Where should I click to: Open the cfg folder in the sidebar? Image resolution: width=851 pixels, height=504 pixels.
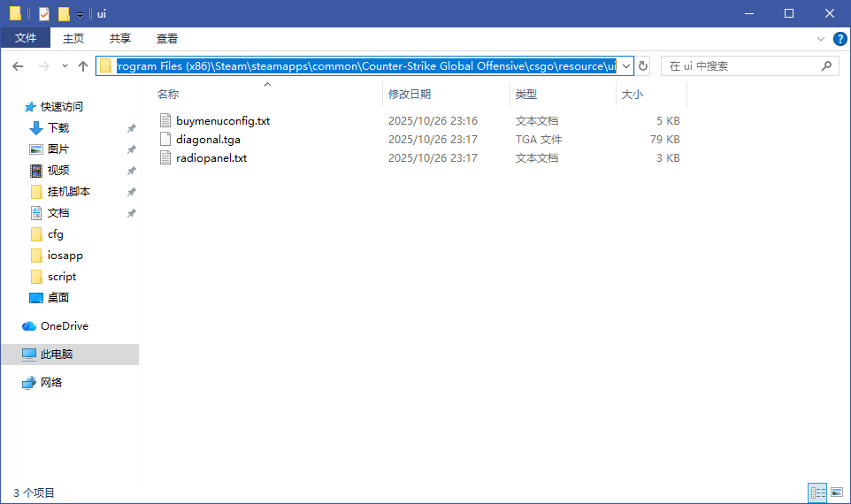[56, 233]
